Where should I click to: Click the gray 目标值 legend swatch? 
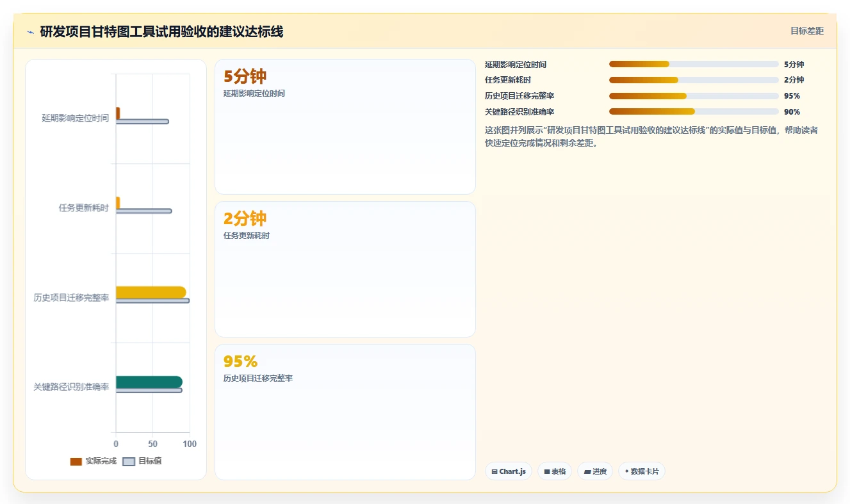click(129, 461)
